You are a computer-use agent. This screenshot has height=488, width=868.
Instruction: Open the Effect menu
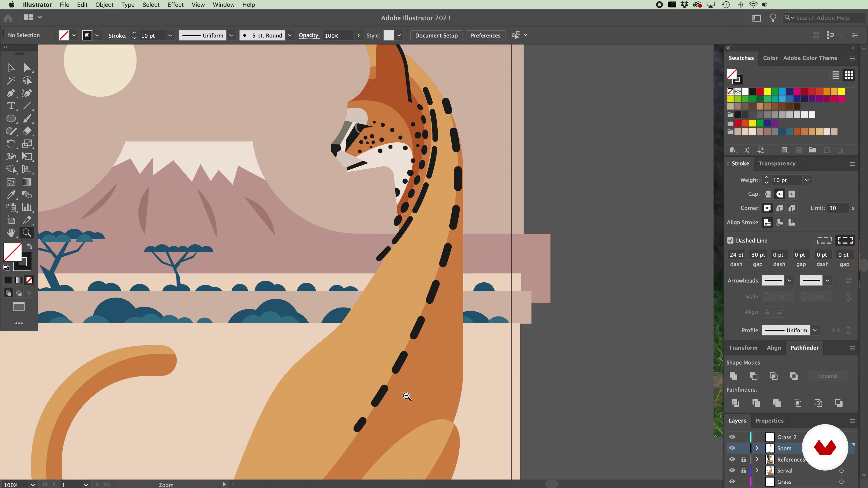175,5
